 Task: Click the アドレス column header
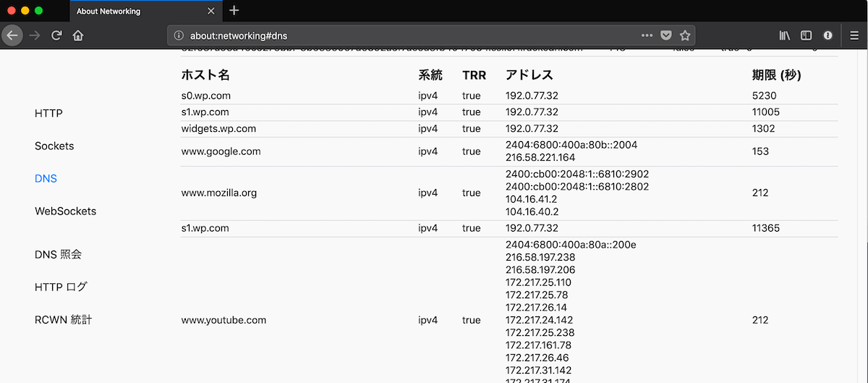529,75
